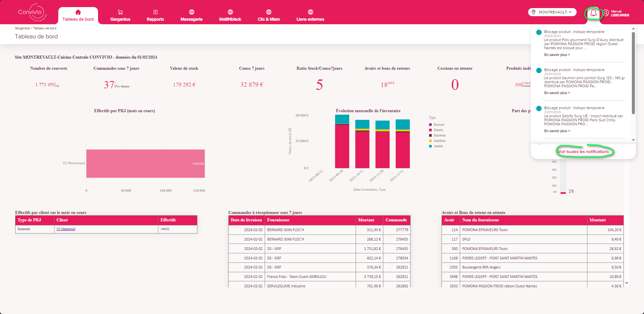The image size is (644, 314).
Task: Open the CC Montrevault client link
Action: 66,229
